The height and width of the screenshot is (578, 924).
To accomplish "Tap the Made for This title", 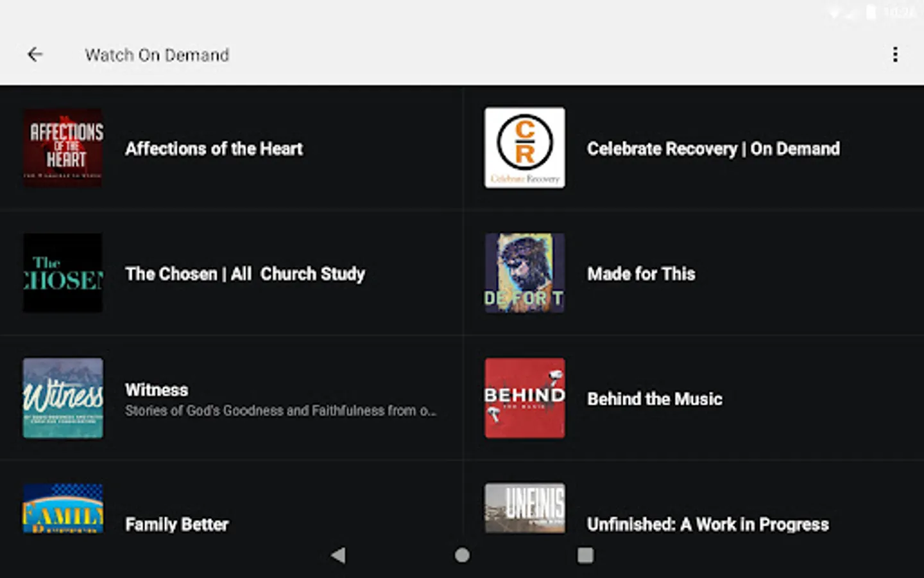I will click(641, 274).
